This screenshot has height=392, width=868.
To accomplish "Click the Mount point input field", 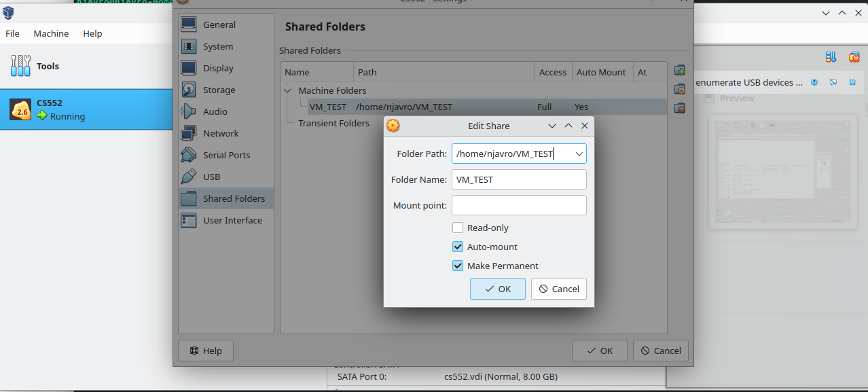I will point(519,205).
